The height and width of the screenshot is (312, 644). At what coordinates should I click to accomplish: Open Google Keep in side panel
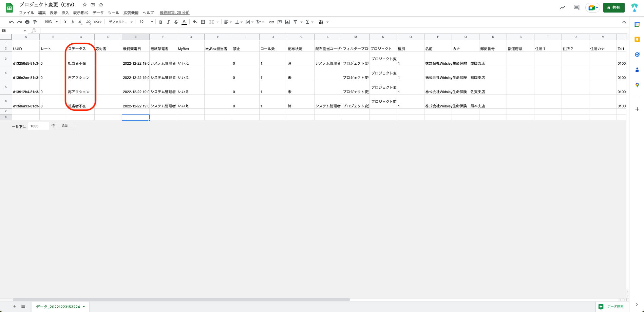click(637, 39)
